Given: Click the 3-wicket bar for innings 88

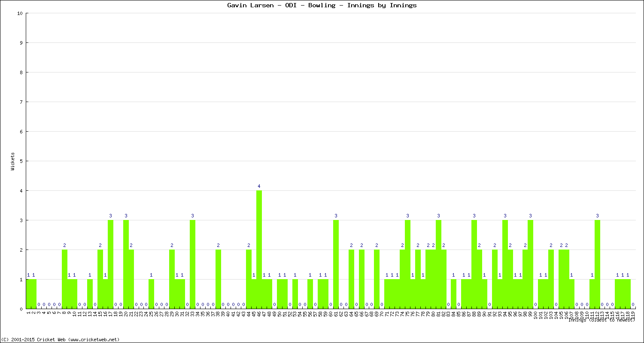Looking at the screenshot, I should (474, 264).
